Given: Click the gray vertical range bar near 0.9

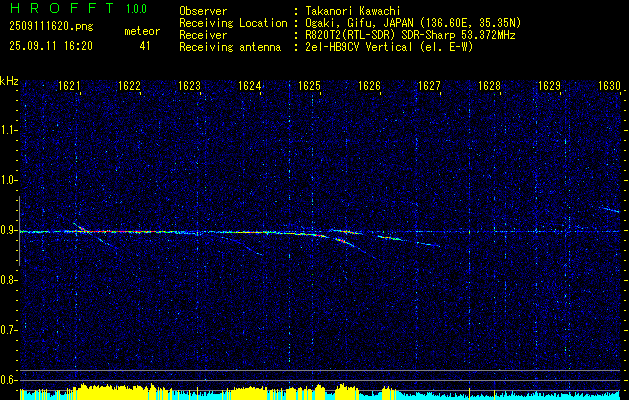Looking at the screenshot, I should point(19,231).
